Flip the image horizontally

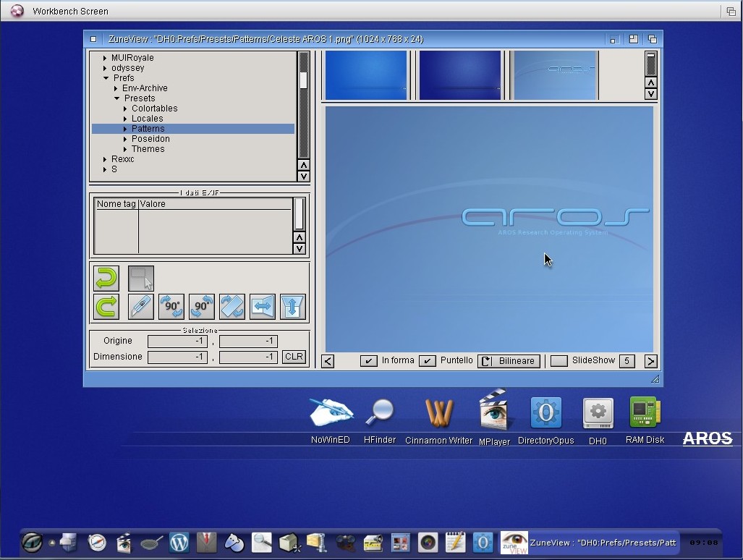(263, 307)
